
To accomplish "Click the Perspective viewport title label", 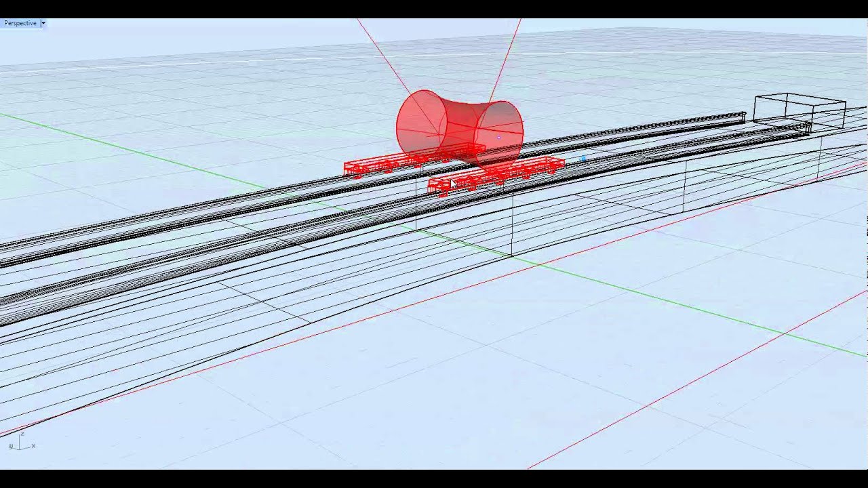I will pyautogui.click(x=20, y=23).
